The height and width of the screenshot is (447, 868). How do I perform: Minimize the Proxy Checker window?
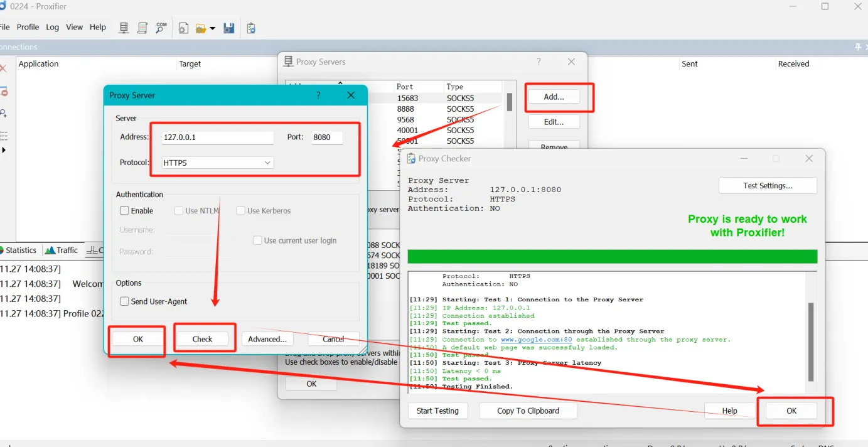(x=743, y=159)
